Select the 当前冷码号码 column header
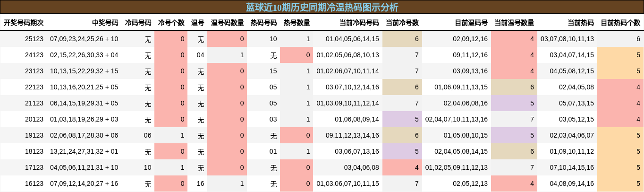This screenshot has height=192, width=644. [359, 22]
